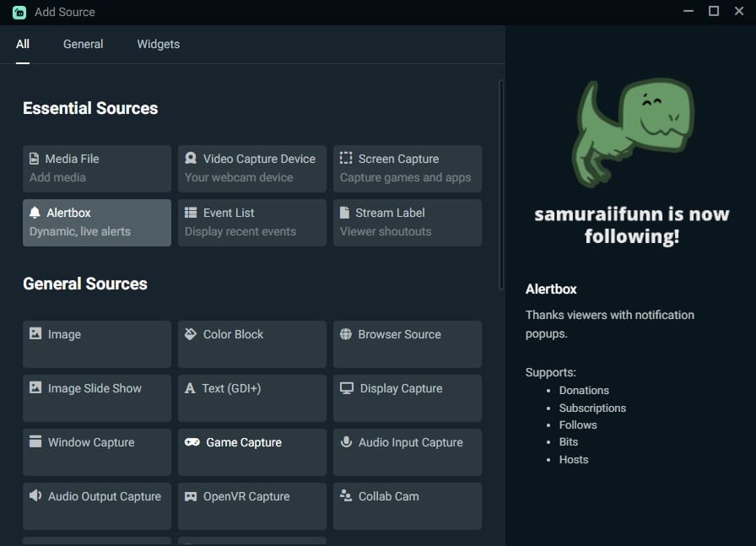Screen dimensions: 756x546
Task: Select the Media File document icon
Action: [x=35, y=159]
